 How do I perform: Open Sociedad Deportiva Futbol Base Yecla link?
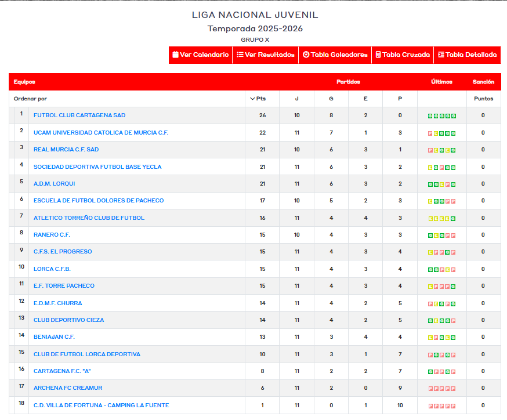97,167
